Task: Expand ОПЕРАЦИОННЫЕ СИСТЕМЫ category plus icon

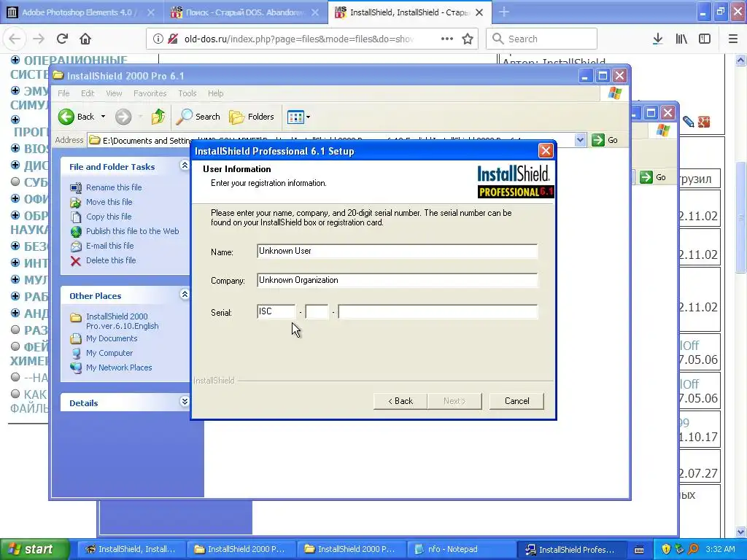Action: click(15, 60)
